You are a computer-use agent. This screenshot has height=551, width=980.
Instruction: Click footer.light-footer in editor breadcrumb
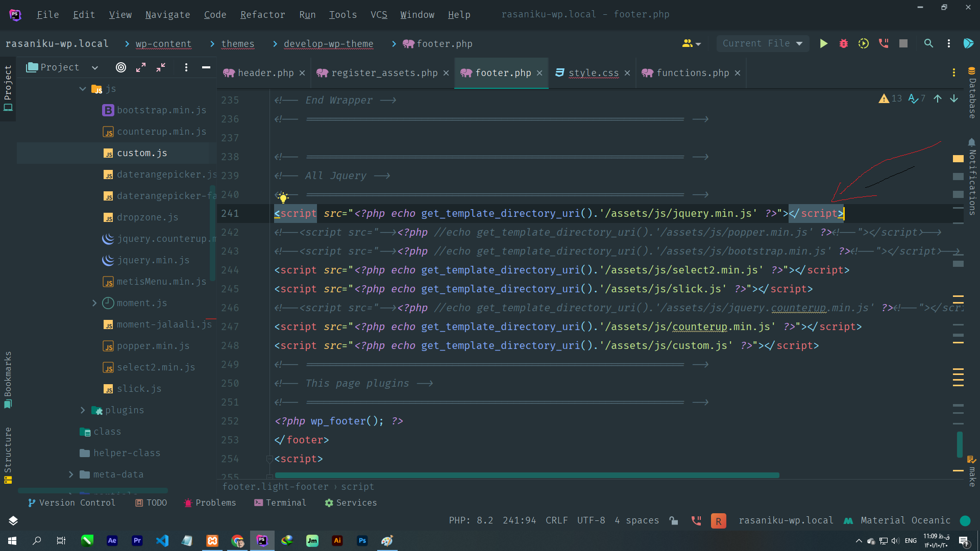275,487
